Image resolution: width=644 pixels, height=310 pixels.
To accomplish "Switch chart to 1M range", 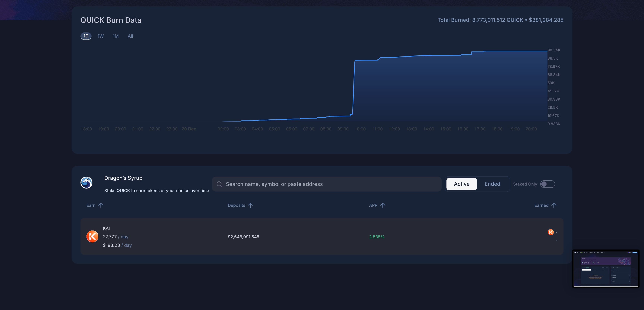I will [116, 36].
